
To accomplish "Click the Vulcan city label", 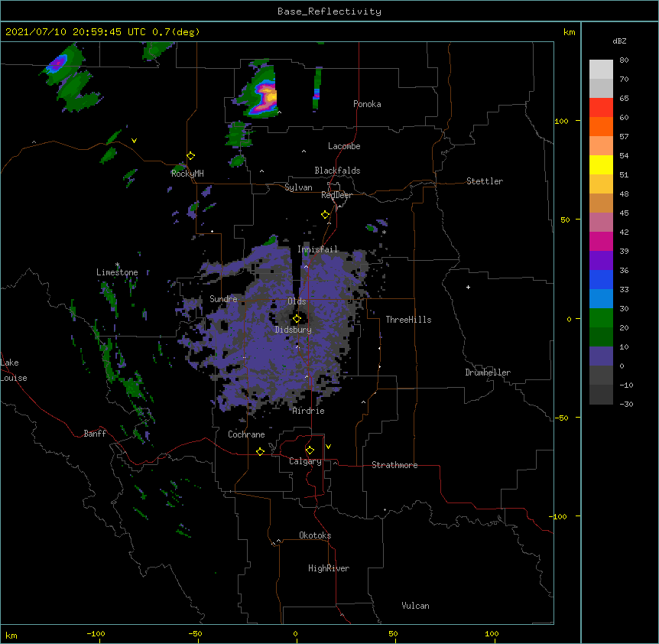I will 415,606.
